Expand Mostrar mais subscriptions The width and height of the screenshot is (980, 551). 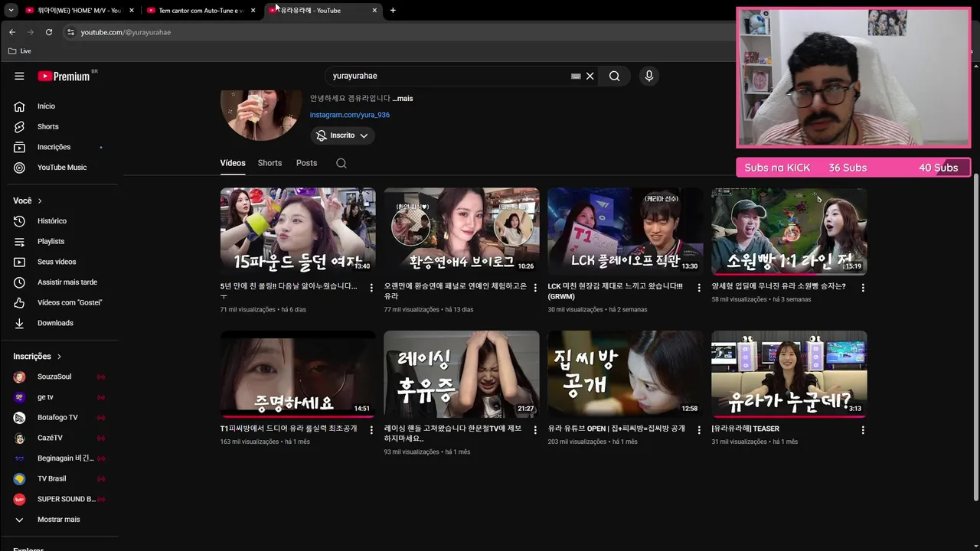click(59, 520)
